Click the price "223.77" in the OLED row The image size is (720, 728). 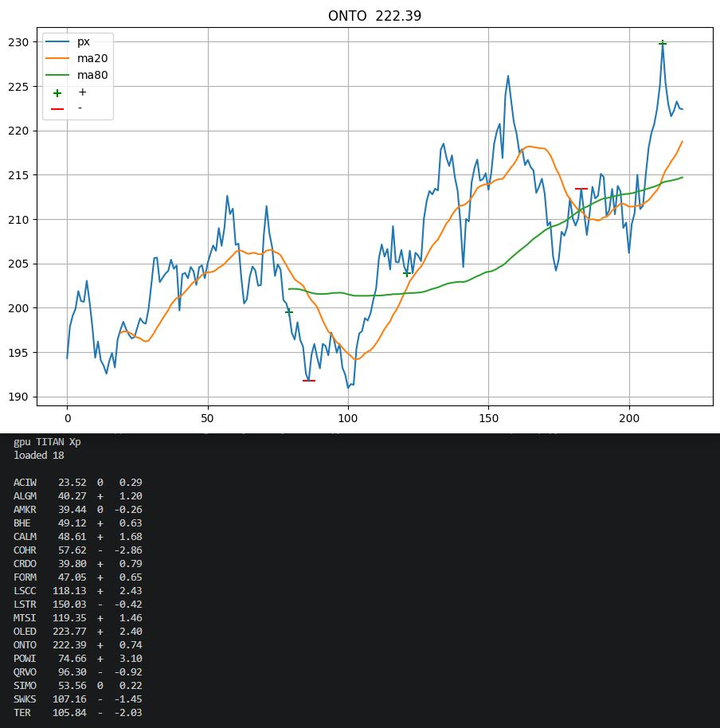click(69, 631)
